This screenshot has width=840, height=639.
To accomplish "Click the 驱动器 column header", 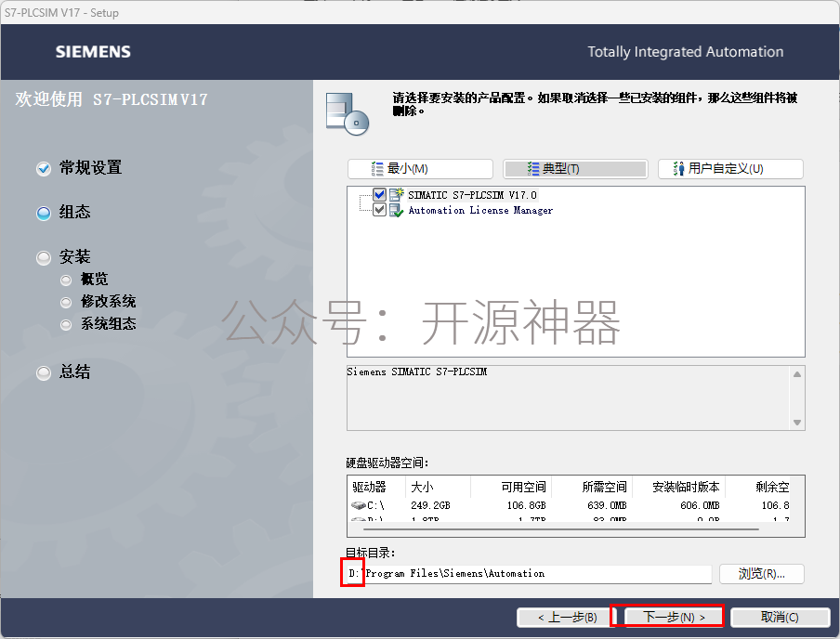I will (376, 487).
